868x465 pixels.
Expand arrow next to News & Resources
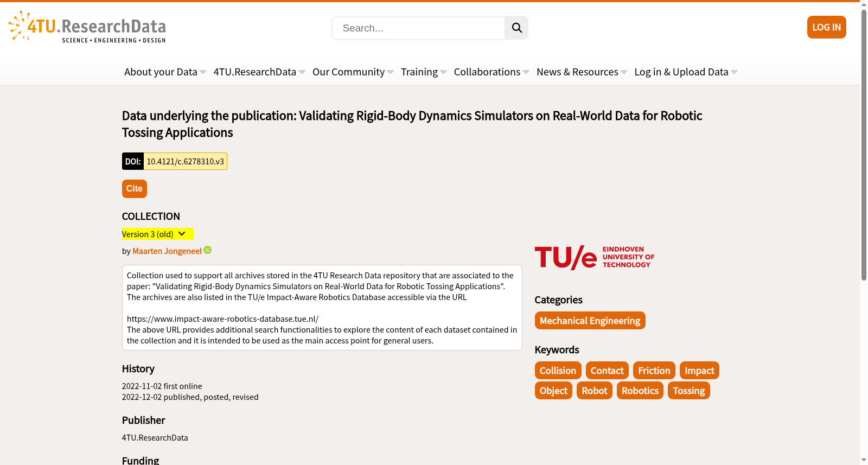(x=624, y=72)
